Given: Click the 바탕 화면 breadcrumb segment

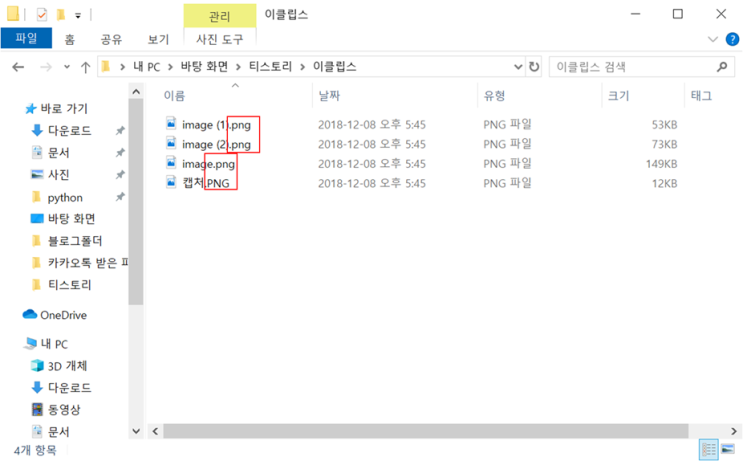Looking at the screenshot, I should tap(204, 67).
